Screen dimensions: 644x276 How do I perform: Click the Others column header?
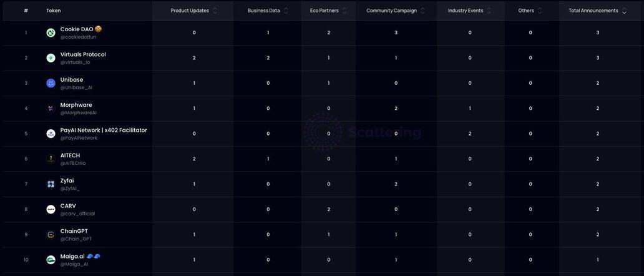pyautogui.click(x=526, y=11)
